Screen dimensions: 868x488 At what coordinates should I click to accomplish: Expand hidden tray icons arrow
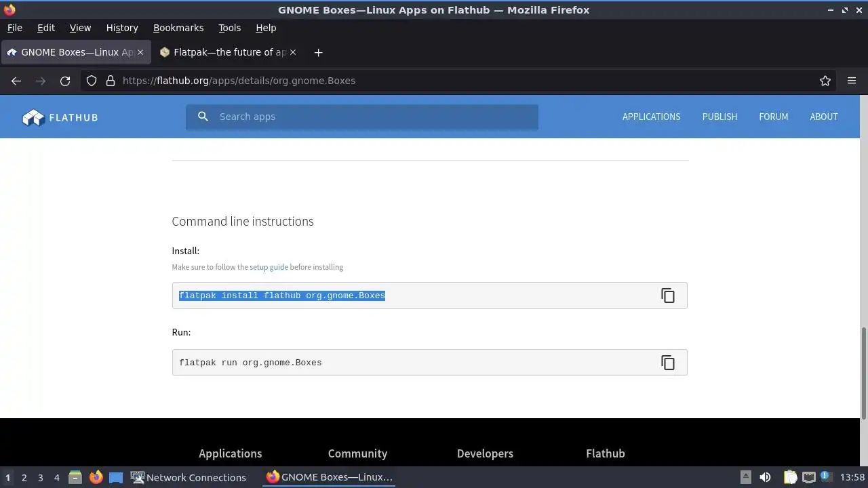pyautogui.click(x=745, y=477)
